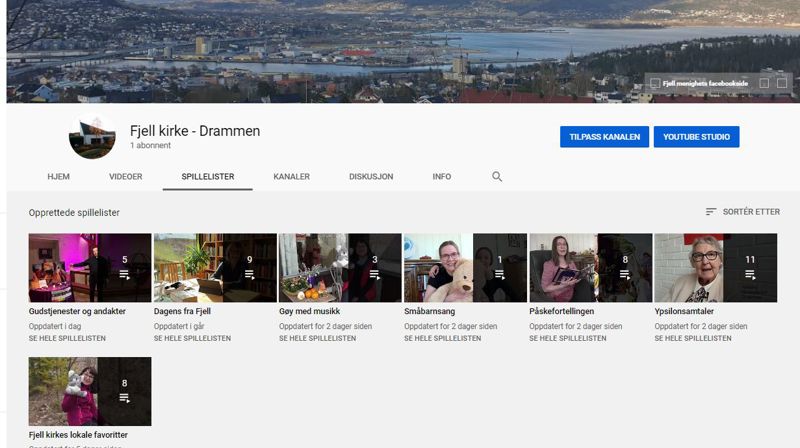
Task: See full playlist for Småbarnsang
Action: 442,338
